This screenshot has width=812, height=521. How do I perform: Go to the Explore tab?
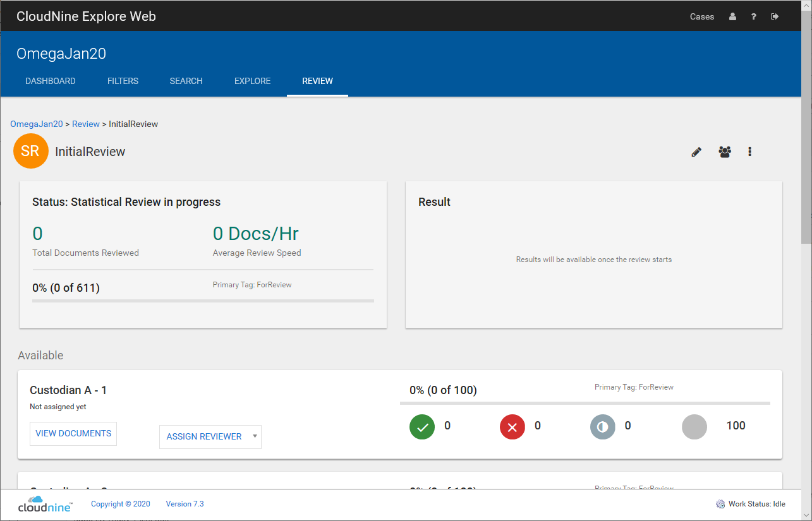point(252,81)
